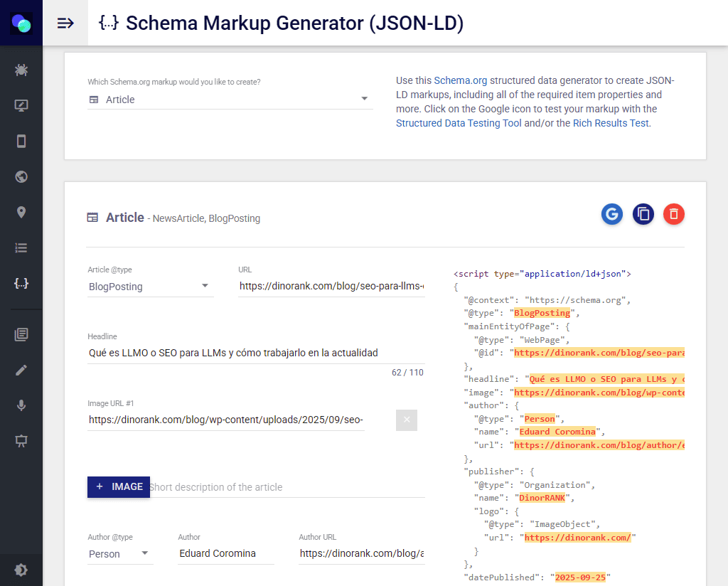
Task: Toggle the sidebar menu expand arrow
Action: (65, 23)
